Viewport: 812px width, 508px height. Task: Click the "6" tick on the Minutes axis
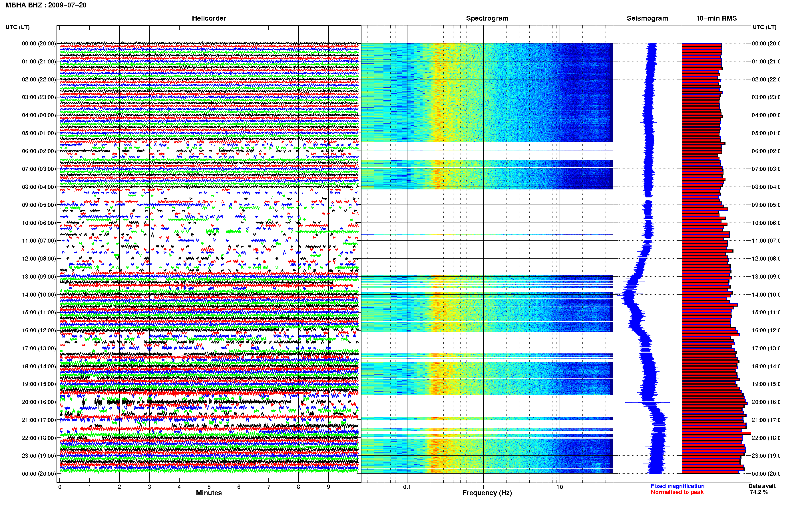tap(239, 487)
